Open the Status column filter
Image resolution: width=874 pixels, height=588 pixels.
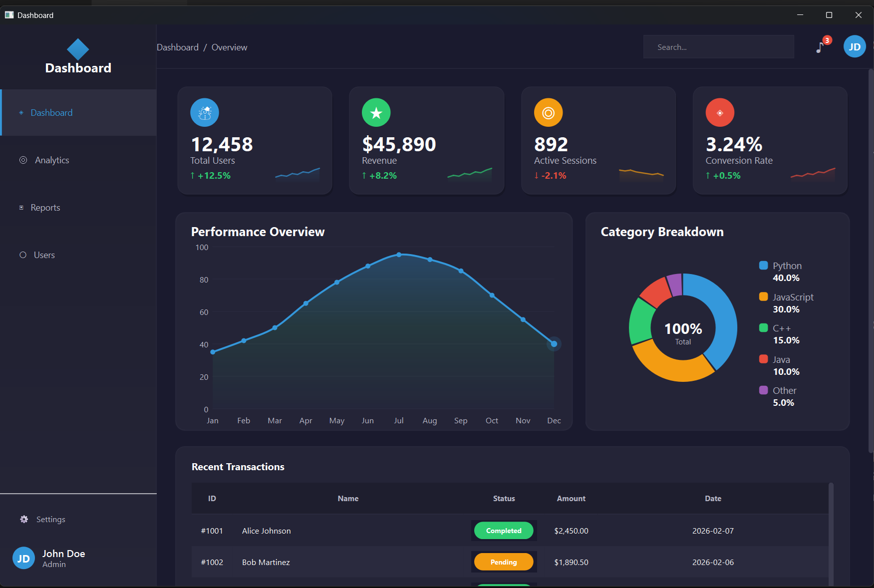[x=504, y=498]
